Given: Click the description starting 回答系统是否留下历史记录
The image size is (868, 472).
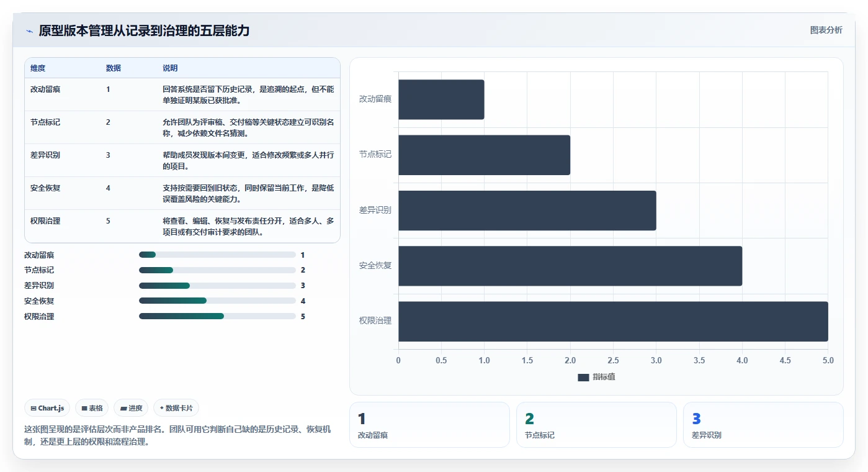Looking at the screenshot, I should tap(248, 94).
